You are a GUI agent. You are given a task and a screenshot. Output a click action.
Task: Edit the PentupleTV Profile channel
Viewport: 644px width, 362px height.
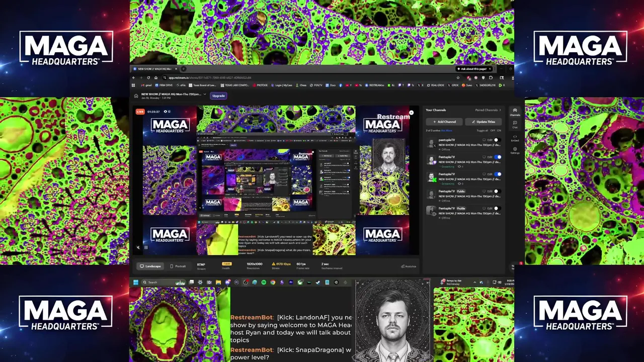(x=490, y=209)
